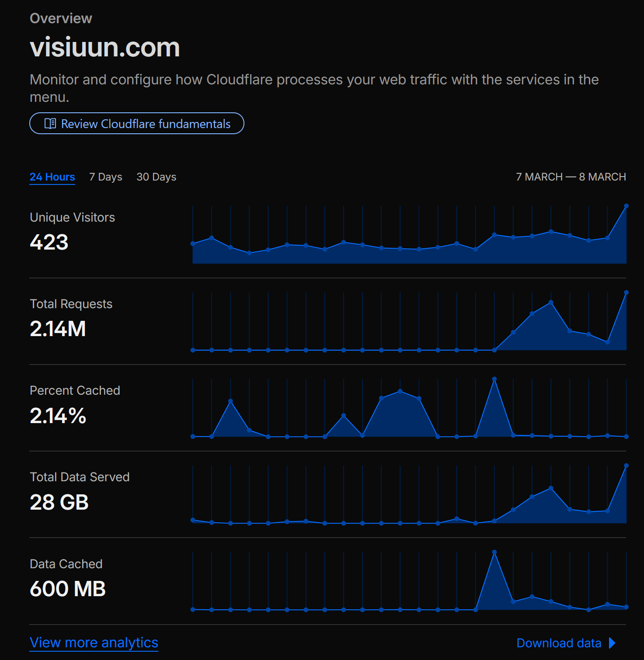Click the arrow icon beside Download data
Viewport: 644px width, 660px height.
(x=612, y=643)
